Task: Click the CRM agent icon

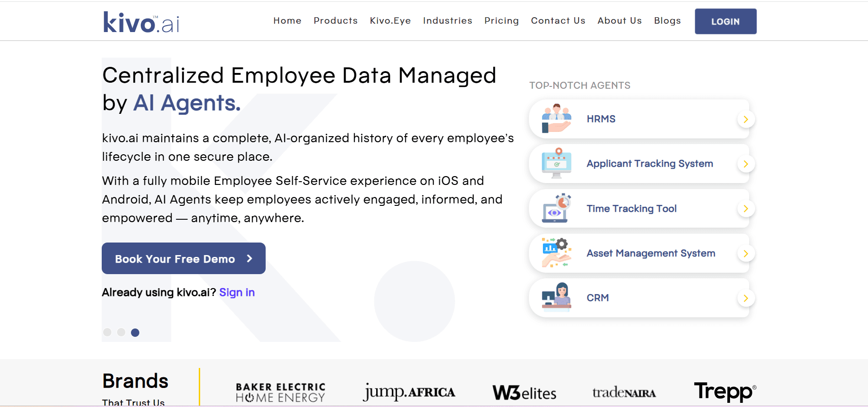Action: (556, 298)
